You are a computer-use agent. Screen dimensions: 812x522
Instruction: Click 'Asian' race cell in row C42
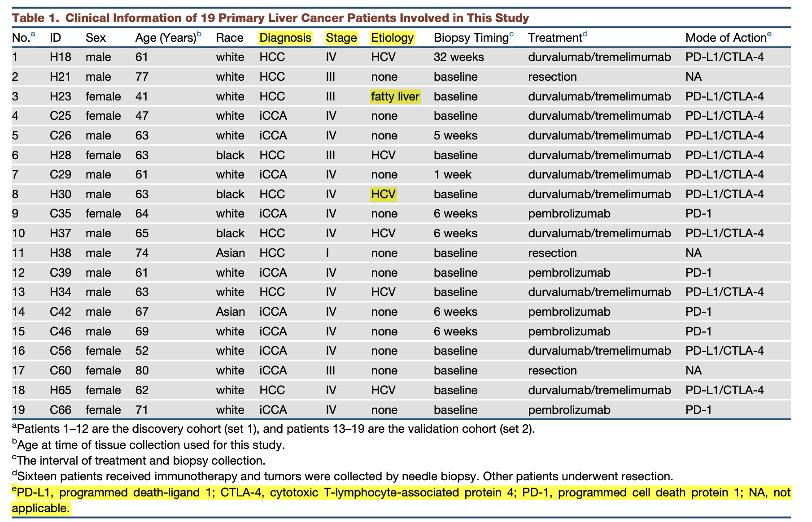point(231,312)
